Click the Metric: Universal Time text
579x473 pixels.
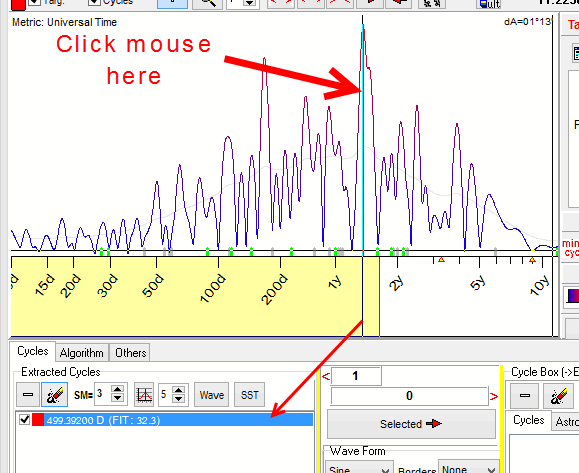(64, 22)
